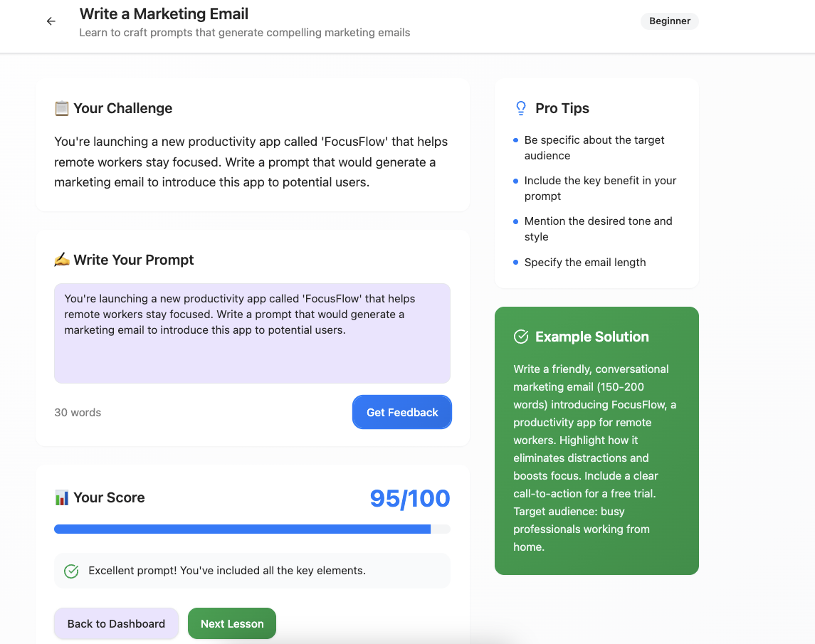Screen dimensions: 815x644
Task: Click the lightbulb icon next to Pro Tips
Action: click(521, 108)
